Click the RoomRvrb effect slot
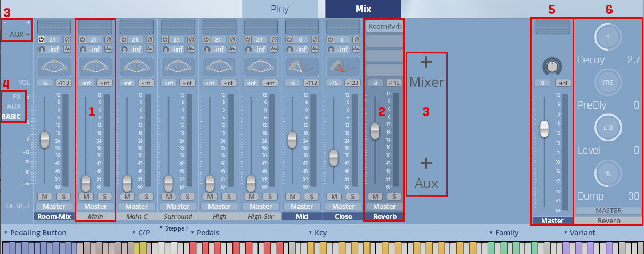 (x=384, y=26)
